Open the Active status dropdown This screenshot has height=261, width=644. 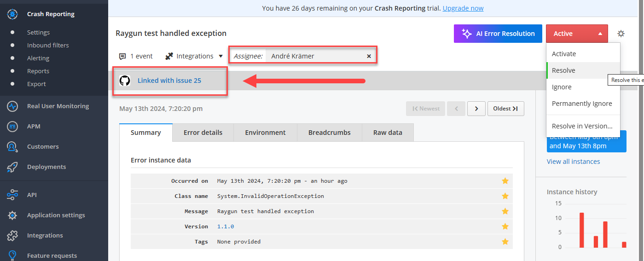pyautogui.click(x=577, y=34)
